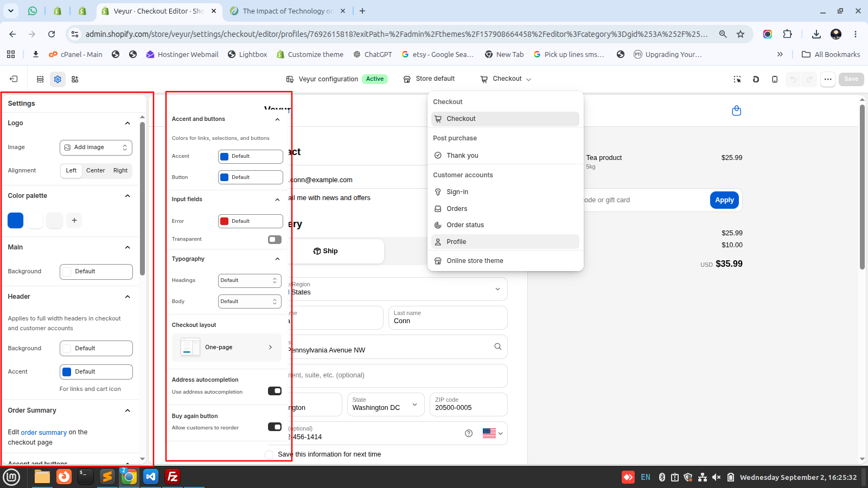This screenshot has height=488, width=868.
Task: Open the three-dots more actions menu
Action: tap(828, 79)
